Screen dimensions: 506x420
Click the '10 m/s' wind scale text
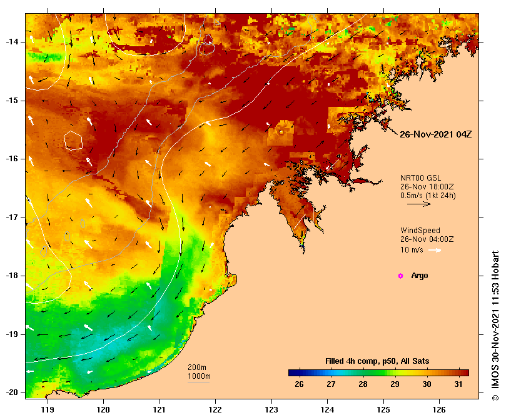[412, 250]
